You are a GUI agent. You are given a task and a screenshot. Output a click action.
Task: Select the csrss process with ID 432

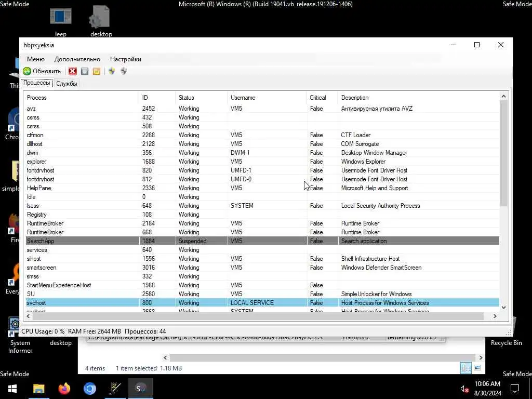click(x=262, y=117)
